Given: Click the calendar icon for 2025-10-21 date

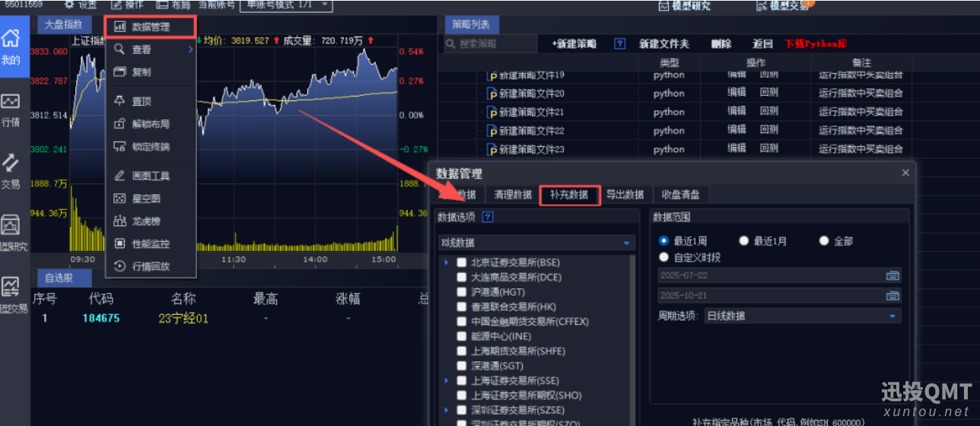Looking at the screenshot, I should tap(892, 295).
